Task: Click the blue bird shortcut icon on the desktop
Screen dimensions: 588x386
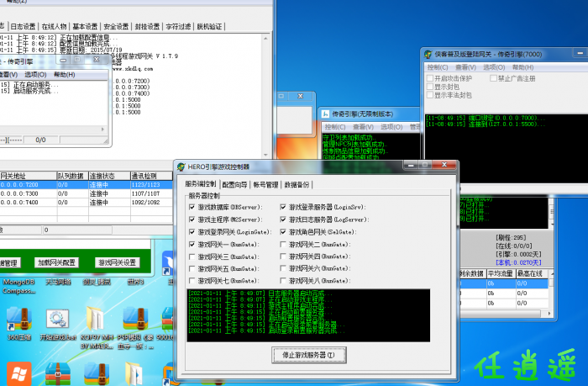Action: [x=167, y=263]
